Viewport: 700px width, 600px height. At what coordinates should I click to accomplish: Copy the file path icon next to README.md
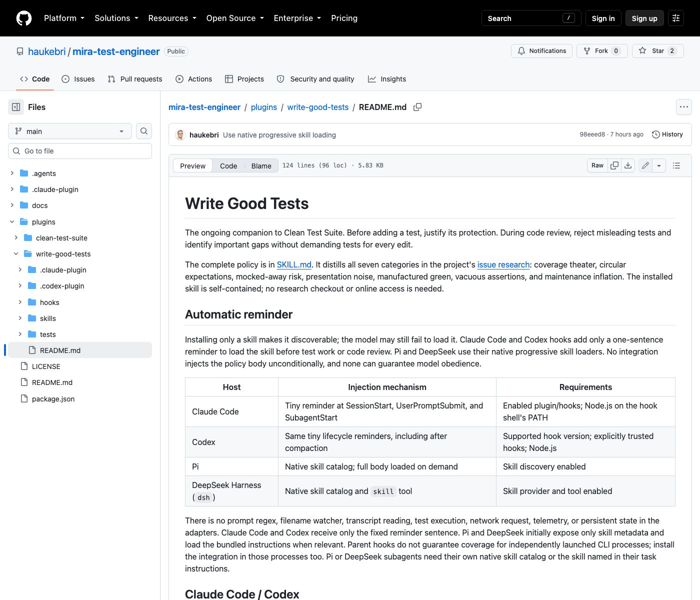pyautogui.click(x=417, y=107)
